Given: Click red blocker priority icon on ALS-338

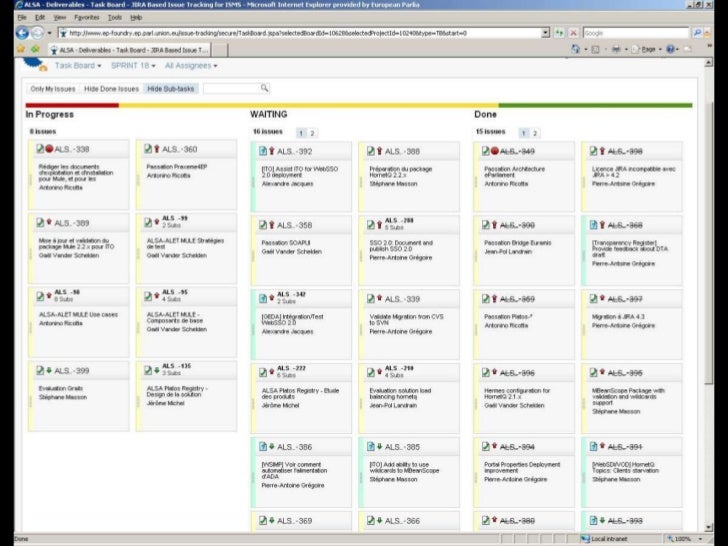Looking at the screenshot, I should coord(49,149).
